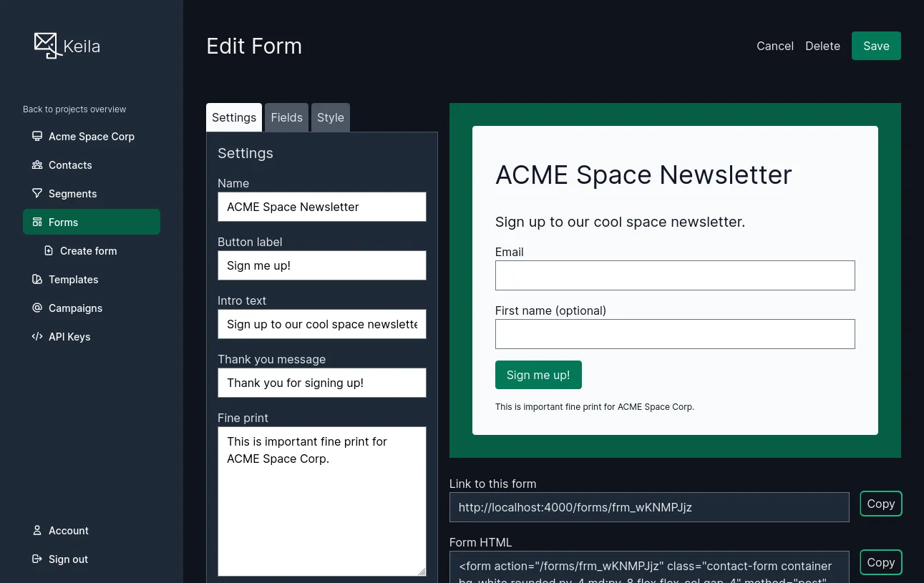This screenshot has height=583, width=924.
Task: Save the edited form
Action: click(876, 45)
